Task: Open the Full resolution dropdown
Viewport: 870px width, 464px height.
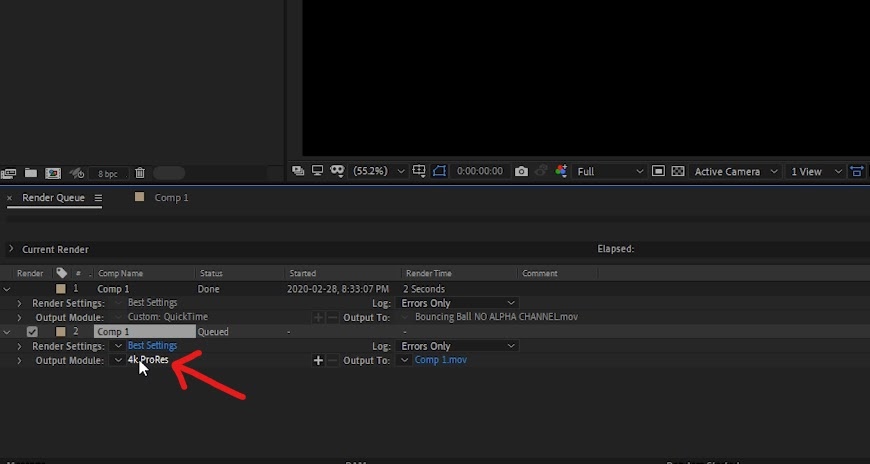Action: (610, 172)
